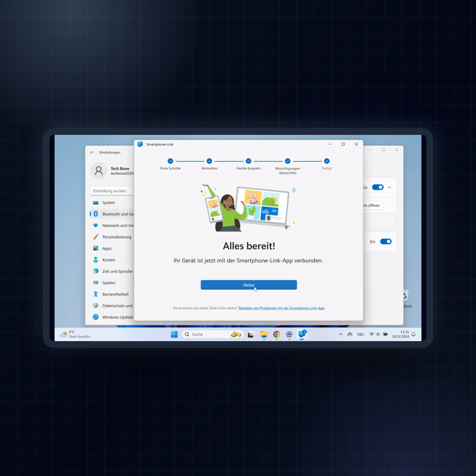Collapse the section with the chevron in Settings

pos(390,187)
